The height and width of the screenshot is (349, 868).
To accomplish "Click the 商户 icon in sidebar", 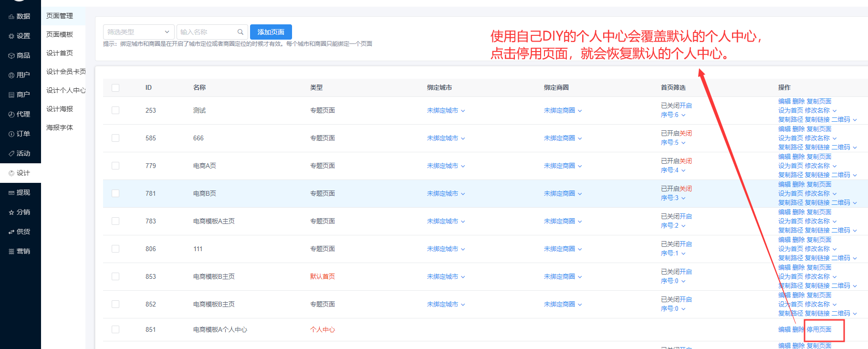I will pyautogui.click(x=11, y=95).
